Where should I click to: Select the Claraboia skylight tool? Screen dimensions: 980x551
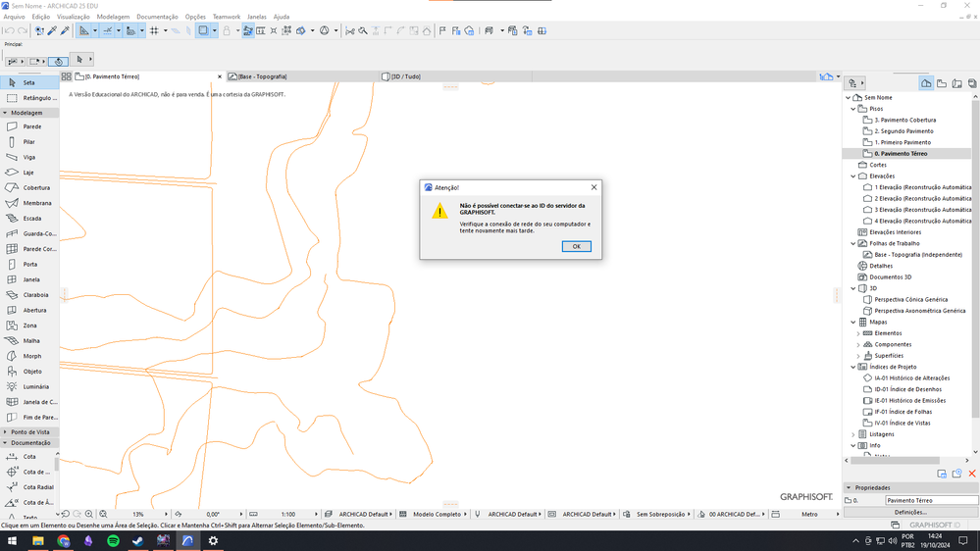(x=29, y=295)
